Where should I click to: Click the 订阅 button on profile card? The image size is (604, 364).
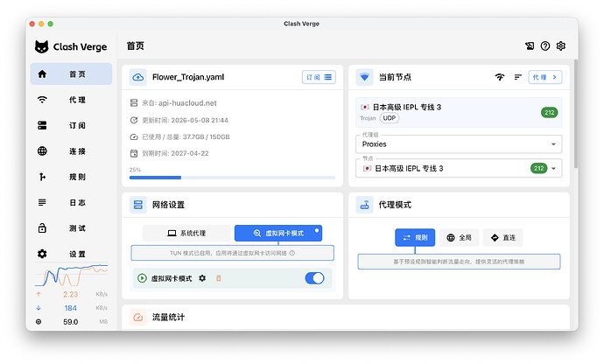pos(319,77)
